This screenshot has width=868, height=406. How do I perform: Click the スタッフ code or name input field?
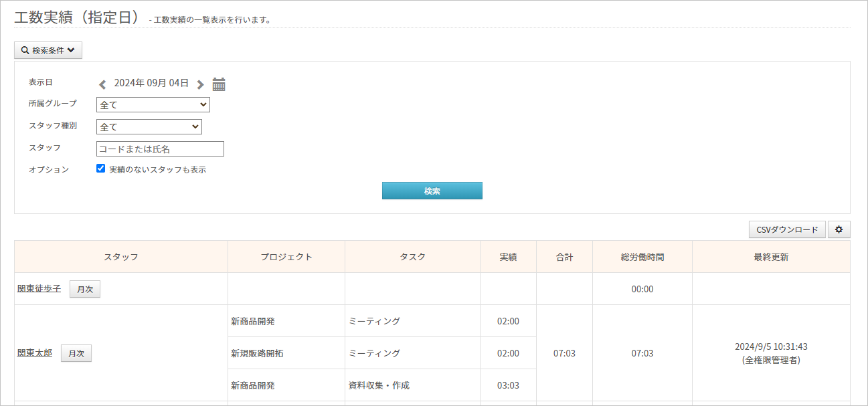coord(160,148)
